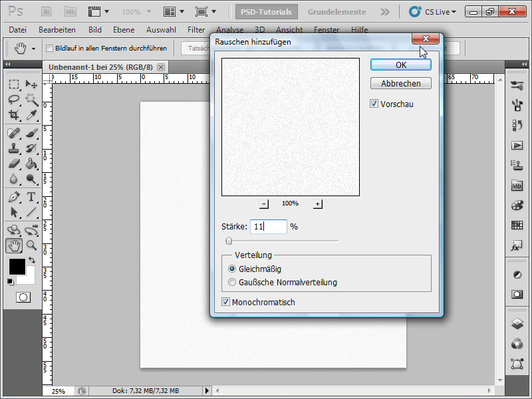
Task: Select the Dodge tool
Action: [x=31, y=179]
